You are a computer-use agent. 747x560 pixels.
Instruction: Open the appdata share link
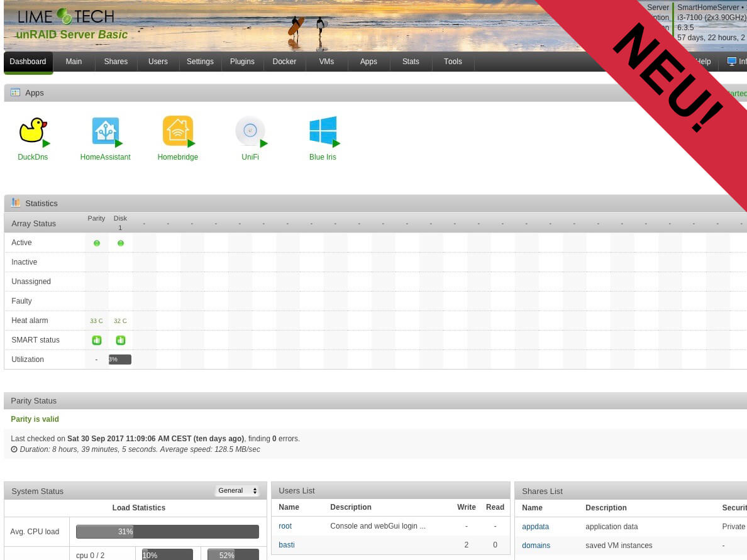coord(536,527)
